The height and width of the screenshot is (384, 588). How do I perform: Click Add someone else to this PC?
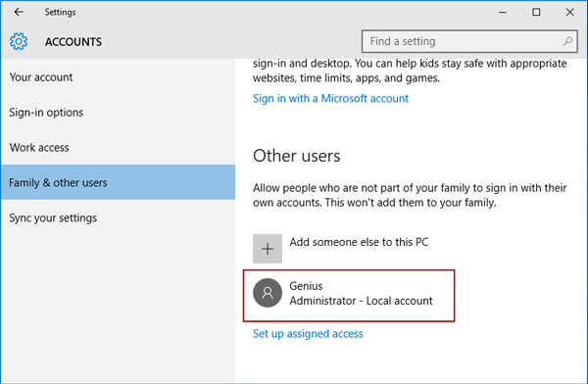click(359, 242)
